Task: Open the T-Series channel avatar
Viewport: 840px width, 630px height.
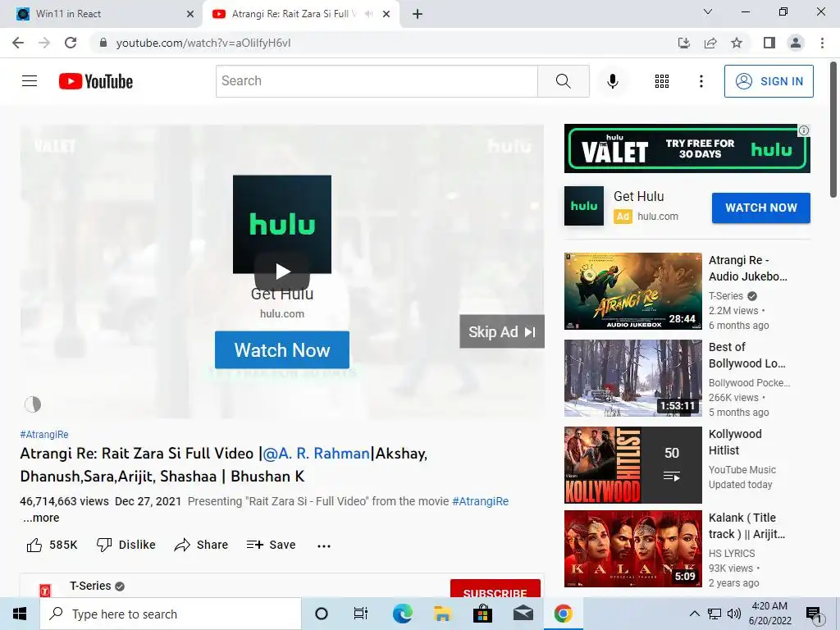Action: [45, 591]
